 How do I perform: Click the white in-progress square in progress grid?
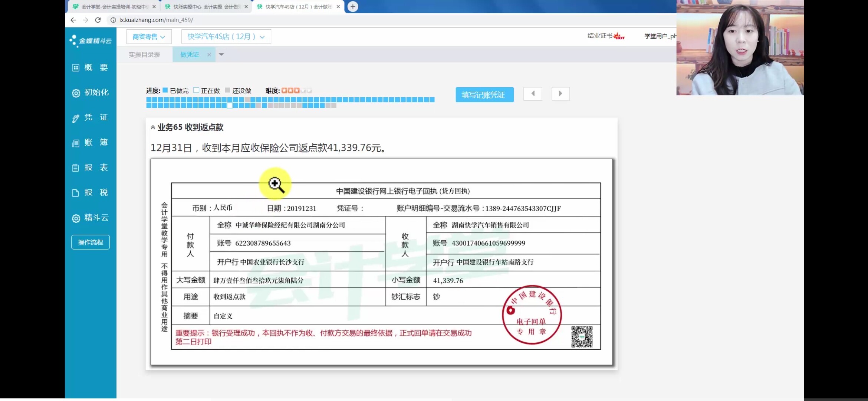click(x=230, y=105)
